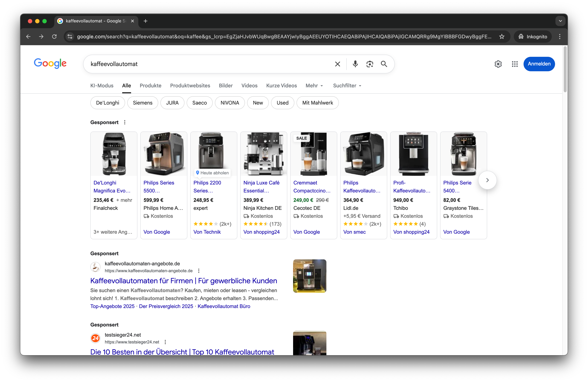Viewport: 588px width, 382px height.
Task: Switch to the Videos tab
Action: [249, 86]
